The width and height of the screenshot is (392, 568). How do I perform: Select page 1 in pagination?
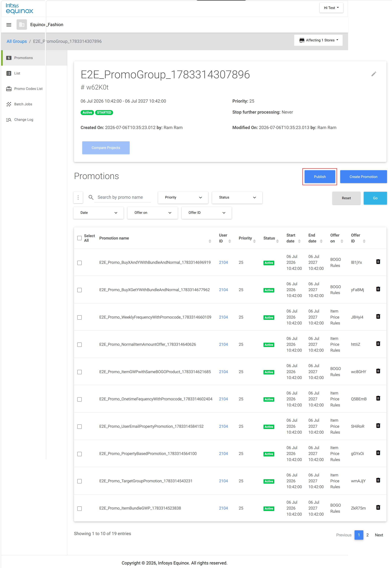pos(359,535)
